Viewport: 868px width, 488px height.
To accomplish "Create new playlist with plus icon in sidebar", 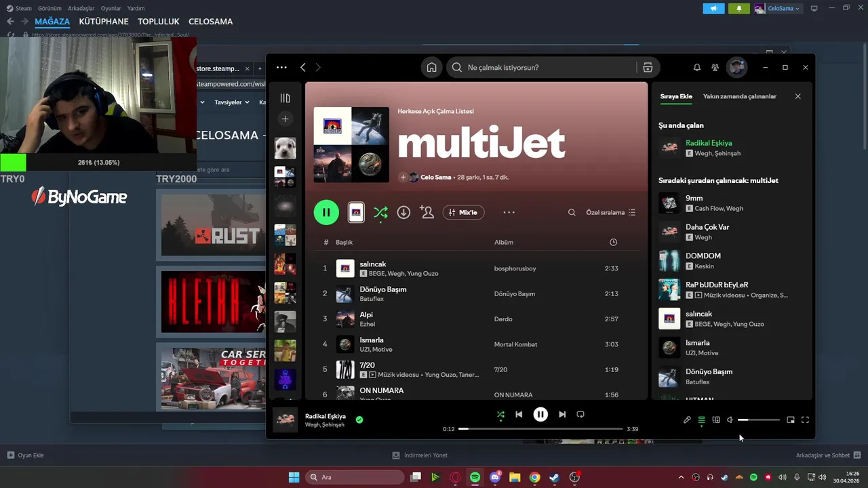I will (285, 119).
